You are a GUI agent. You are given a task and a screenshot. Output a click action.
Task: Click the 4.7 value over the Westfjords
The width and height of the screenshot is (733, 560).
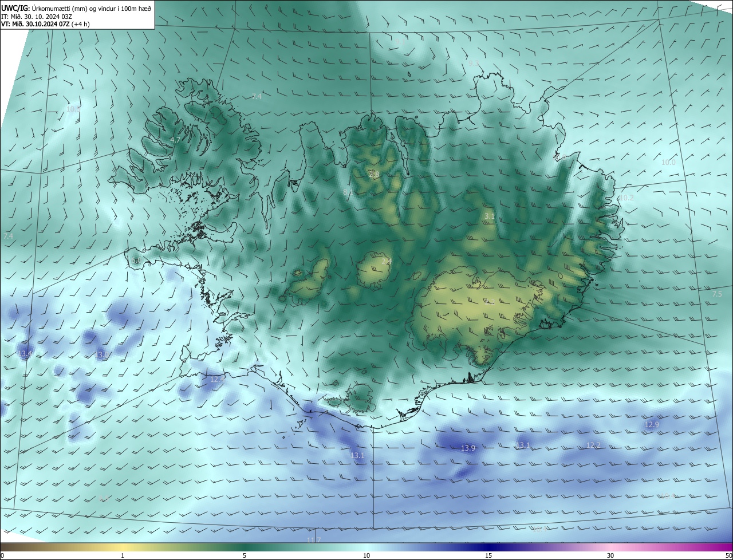coord(176,140)
